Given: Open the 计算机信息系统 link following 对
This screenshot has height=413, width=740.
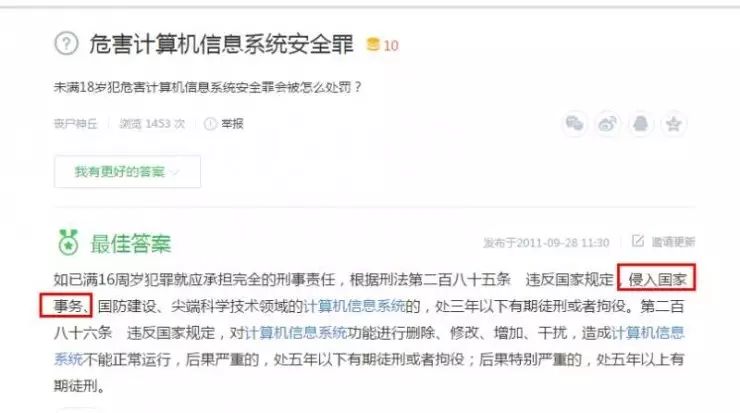Looking at the screenshot, I should pyautogui.click(x=296, y=333).
